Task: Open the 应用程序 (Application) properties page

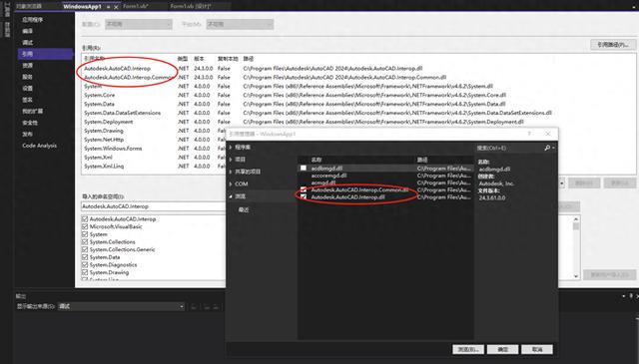Action: coord(33,20)
